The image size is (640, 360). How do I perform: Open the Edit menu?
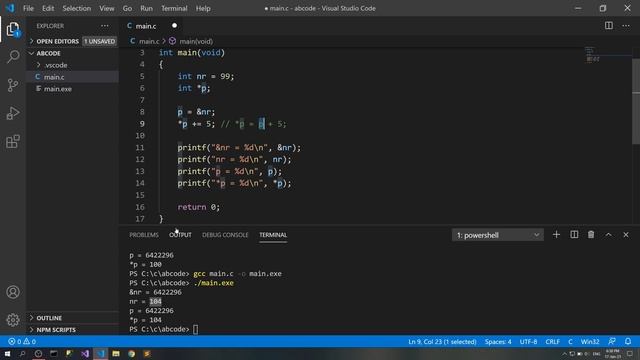click(x=48, y=8)
